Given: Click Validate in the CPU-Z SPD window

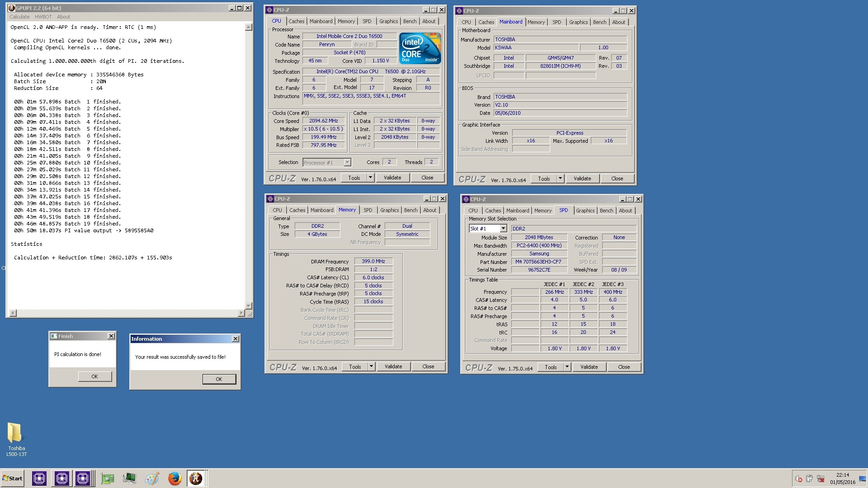Looking at the screenshot, I should tap(589, 367).
